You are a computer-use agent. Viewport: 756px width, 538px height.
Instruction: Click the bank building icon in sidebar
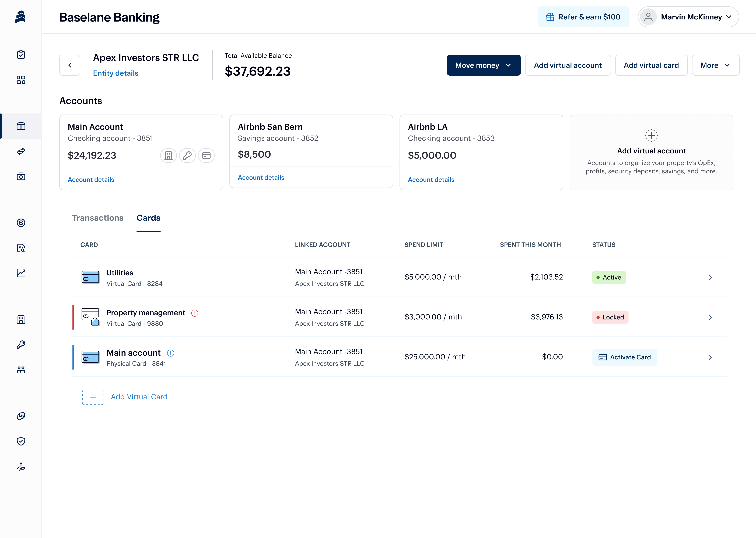point(21,126)
